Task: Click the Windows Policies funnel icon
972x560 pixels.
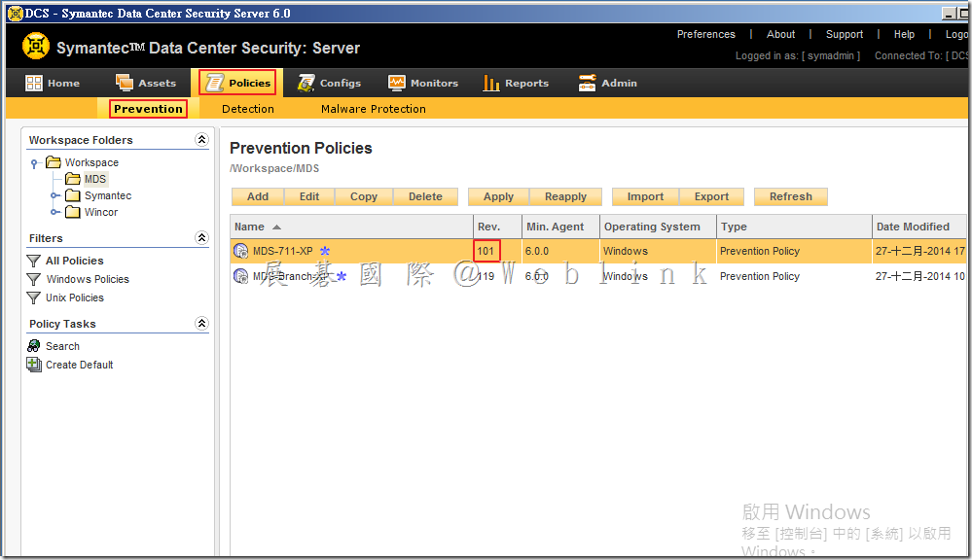Action: coord(33,279)
